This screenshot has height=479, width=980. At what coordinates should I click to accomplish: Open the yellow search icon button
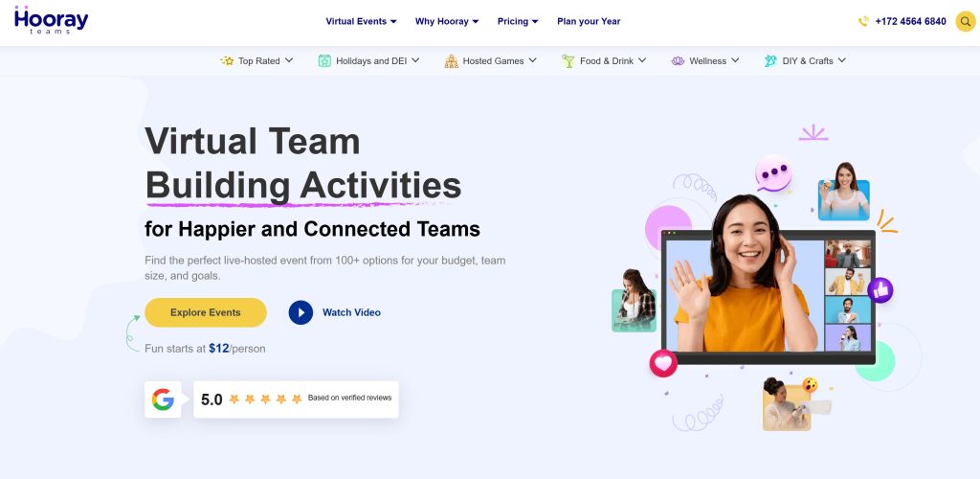coord(965,21)
